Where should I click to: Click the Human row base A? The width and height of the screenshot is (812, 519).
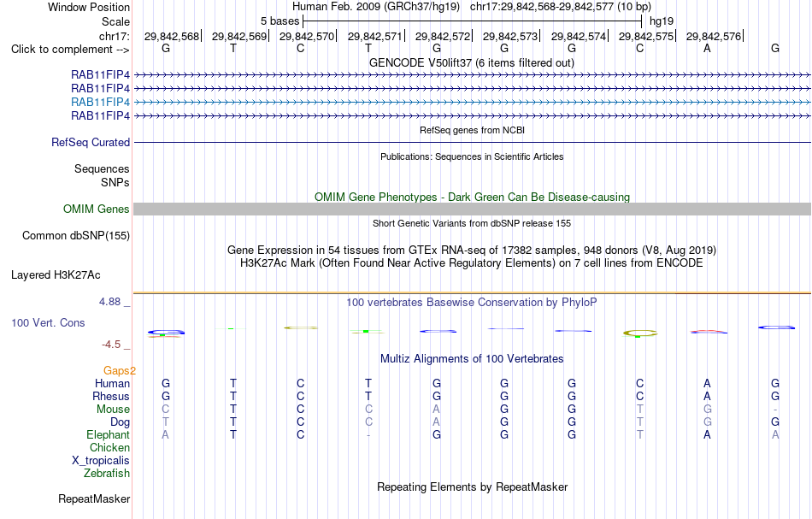707,383
